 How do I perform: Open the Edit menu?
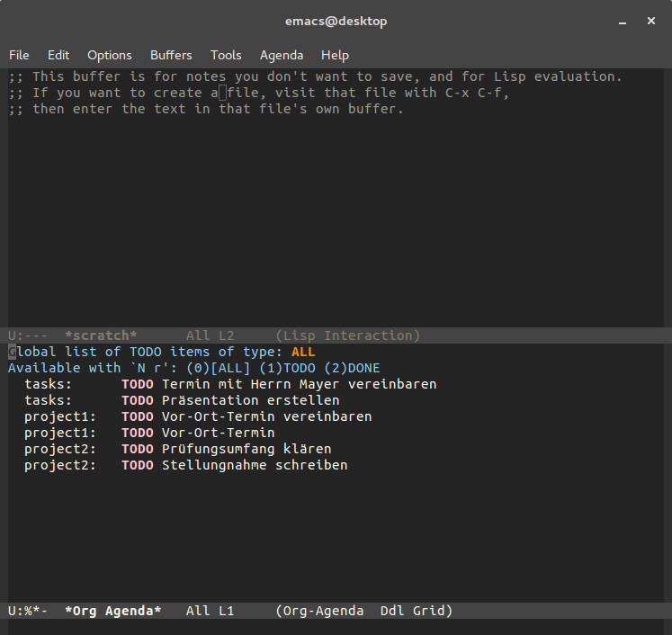pyautogui.click(x=58, y=55)
